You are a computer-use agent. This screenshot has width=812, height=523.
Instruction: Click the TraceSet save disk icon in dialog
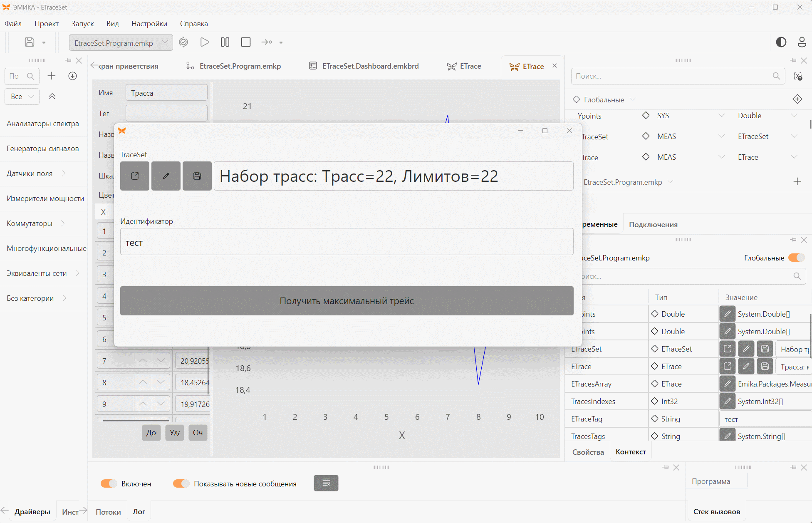click(x=197, y=176)
